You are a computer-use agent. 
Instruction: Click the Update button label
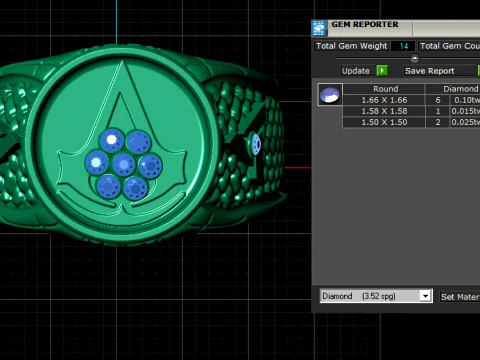(356, 71)
